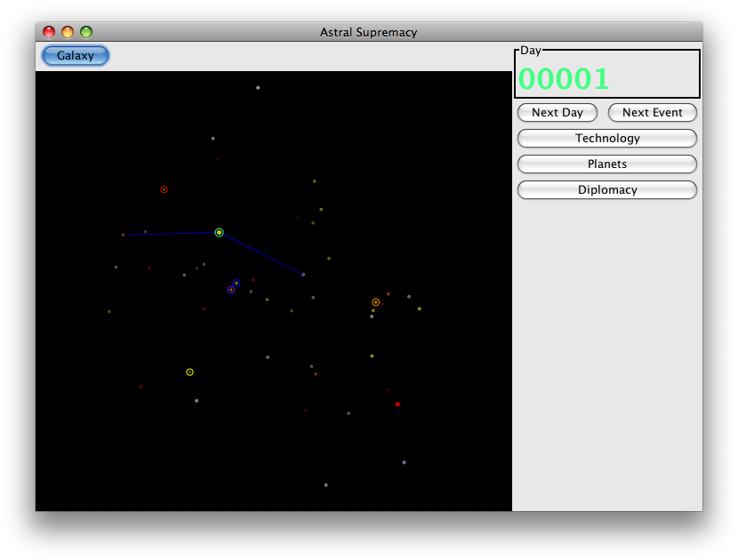The width and height of the screenshot is (738, 560).
Task: Select the yellow-circled star
Action: coord(189,372)
